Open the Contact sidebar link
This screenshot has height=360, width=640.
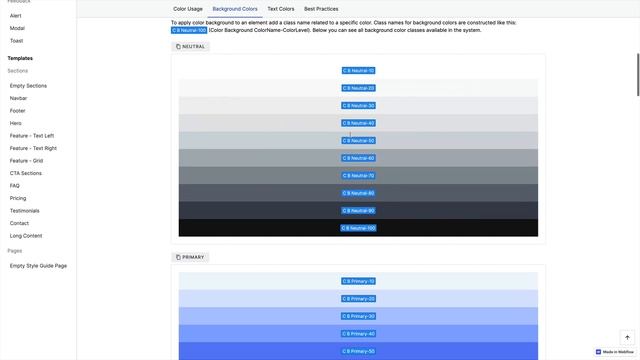pos(19,223)
